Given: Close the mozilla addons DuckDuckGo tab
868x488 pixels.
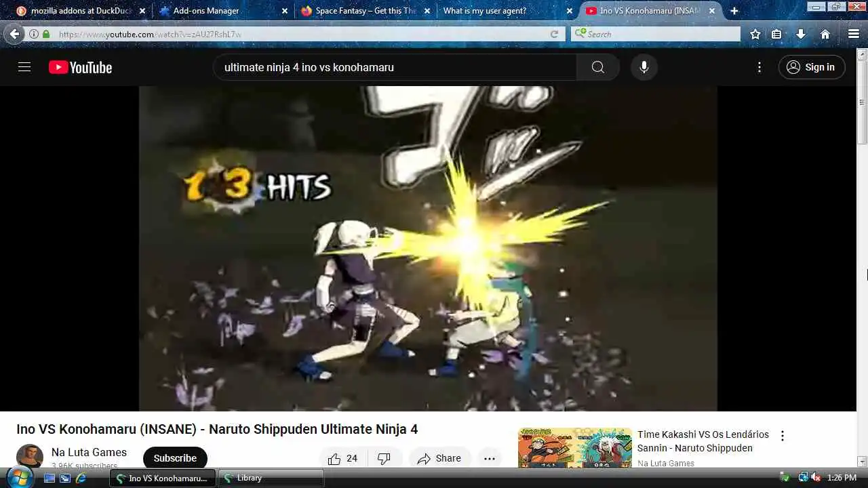Looking at the screenshot, I should click(142, 11).
